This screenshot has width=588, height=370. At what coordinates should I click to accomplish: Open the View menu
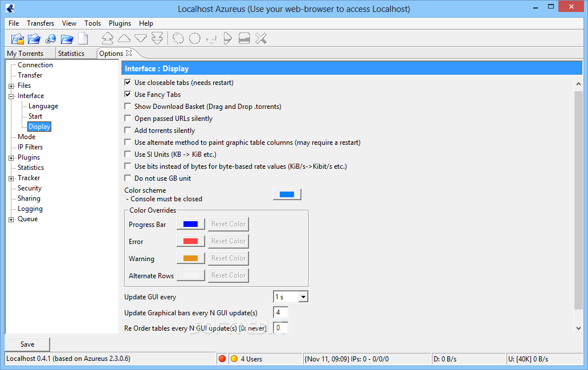(x=69, y=23)
